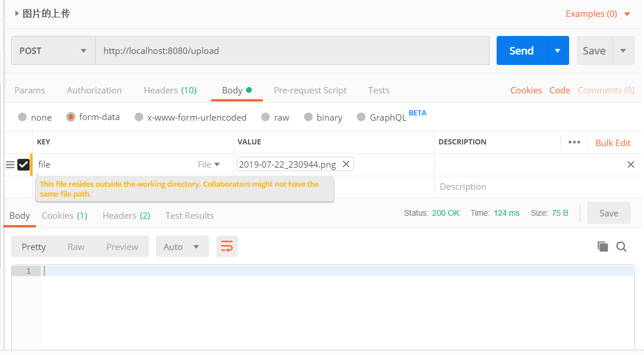Open the Send button dropdown arrow

(558, 50)
